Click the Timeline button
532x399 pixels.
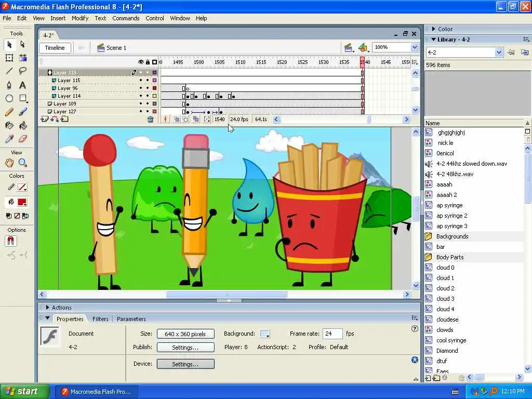55,48
